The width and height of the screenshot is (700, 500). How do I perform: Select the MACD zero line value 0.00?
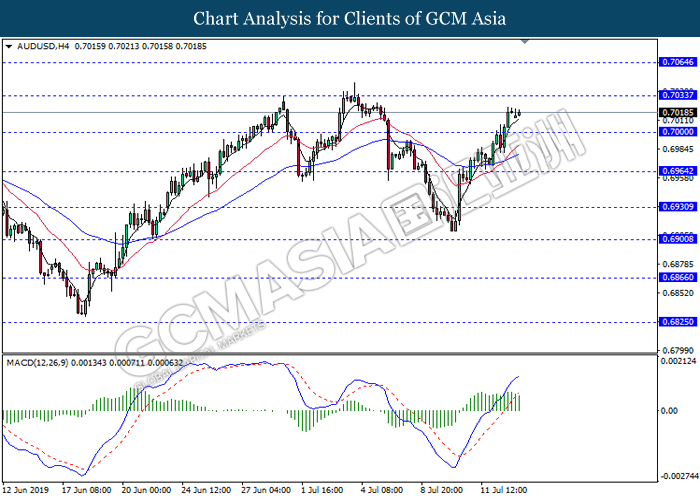[669, 411]
